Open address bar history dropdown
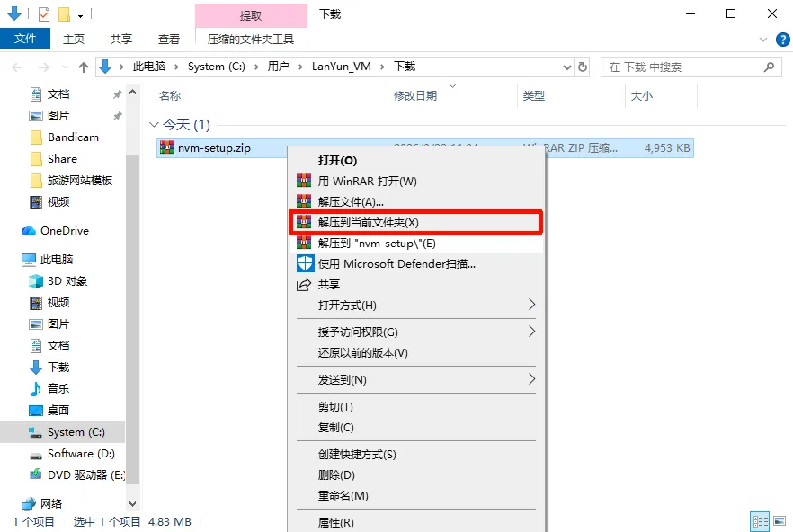The width and height of the screenshot is (793, 532). pos(566,66)
